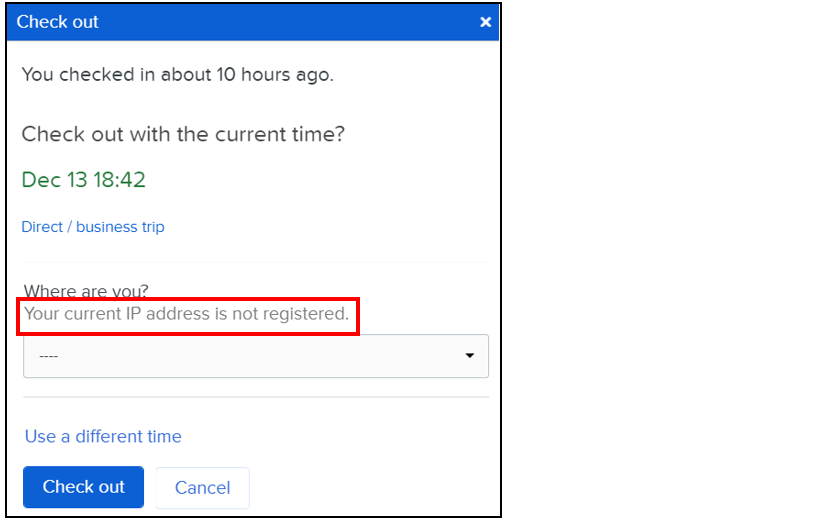Click the ---- placeholder in location select
The height and width of the screenshot is (519, 818).
click(48, 356)
